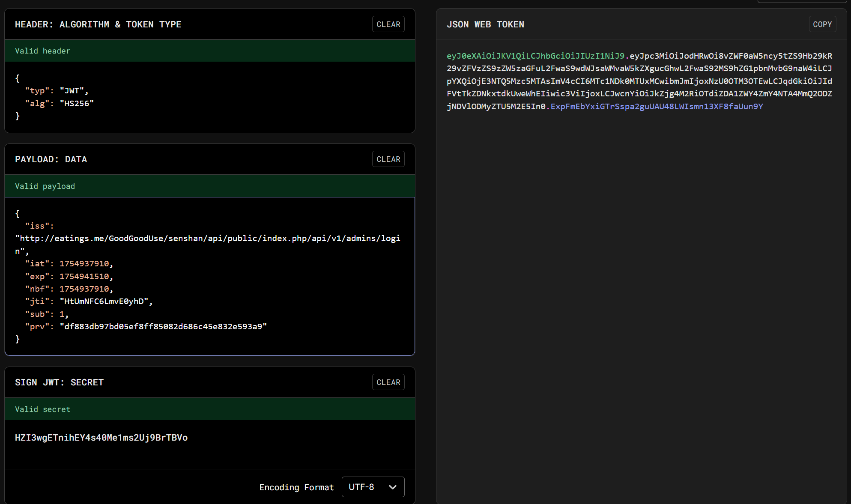Click the JSON WEB TOKEN panel title
The height and width of the screenshot is (504, 851).
pyautogui.click(x=485, y=24)
